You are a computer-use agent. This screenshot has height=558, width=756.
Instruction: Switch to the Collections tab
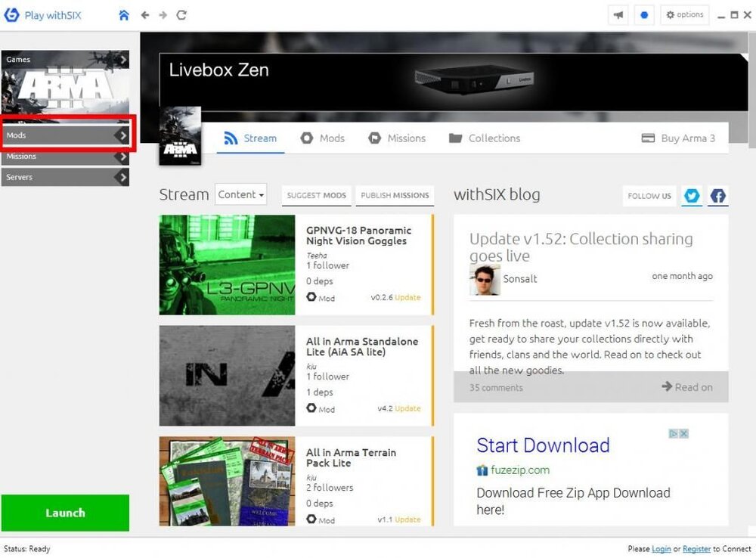(485, 138)
